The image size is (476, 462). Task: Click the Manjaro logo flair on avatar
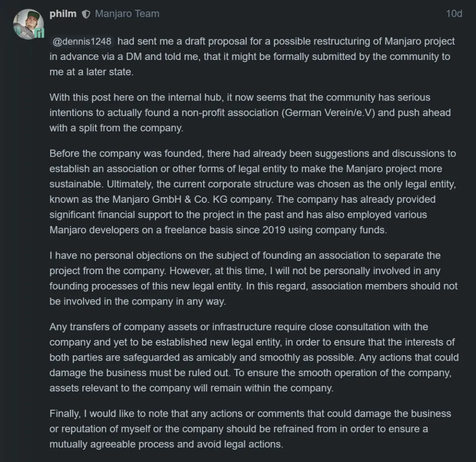(39, 34)
